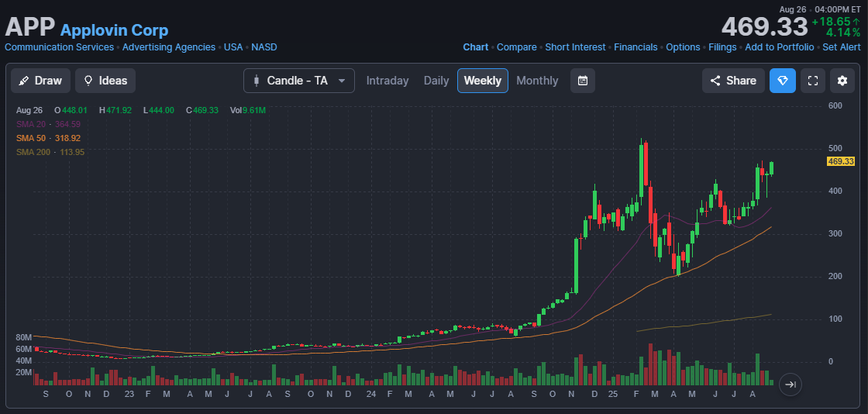This screenshot has width=868, height=414.
Task: Open the Options link
Action: [683, 47]
